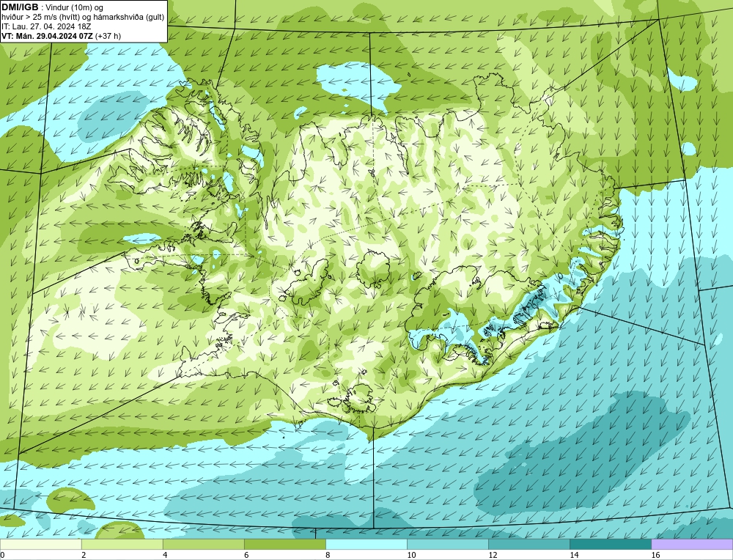Click the 'hviður > 25 m/s' header line

tap(83, 17)
